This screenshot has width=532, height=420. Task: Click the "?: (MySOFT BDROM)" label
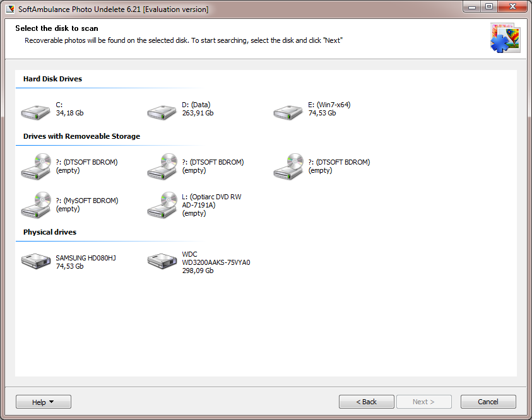click(87, 201)
